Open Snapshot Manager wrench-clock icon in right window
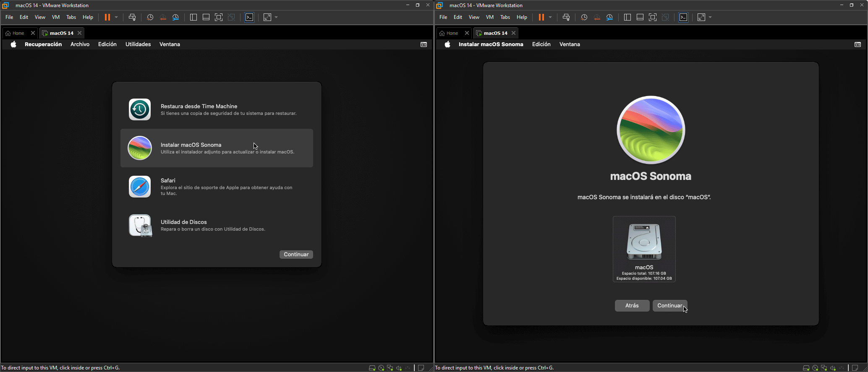Image resolution: width=868 pixels, height=372 pixels. (609, 17)
